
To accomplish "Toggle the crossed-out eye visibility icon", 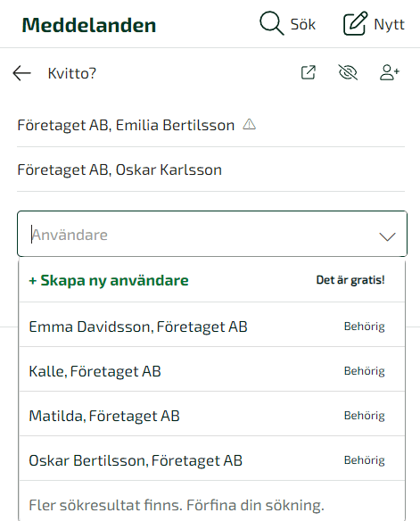I will pyautogui.click(x=348, y=73).
